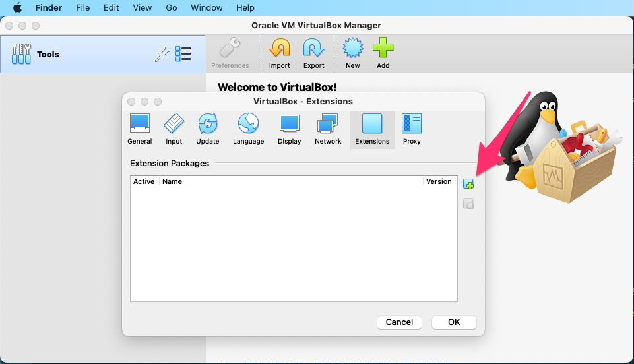Open the Display preferences section
Image resolution: width=634 pixels, height=364 pixels.
(289, 129)
